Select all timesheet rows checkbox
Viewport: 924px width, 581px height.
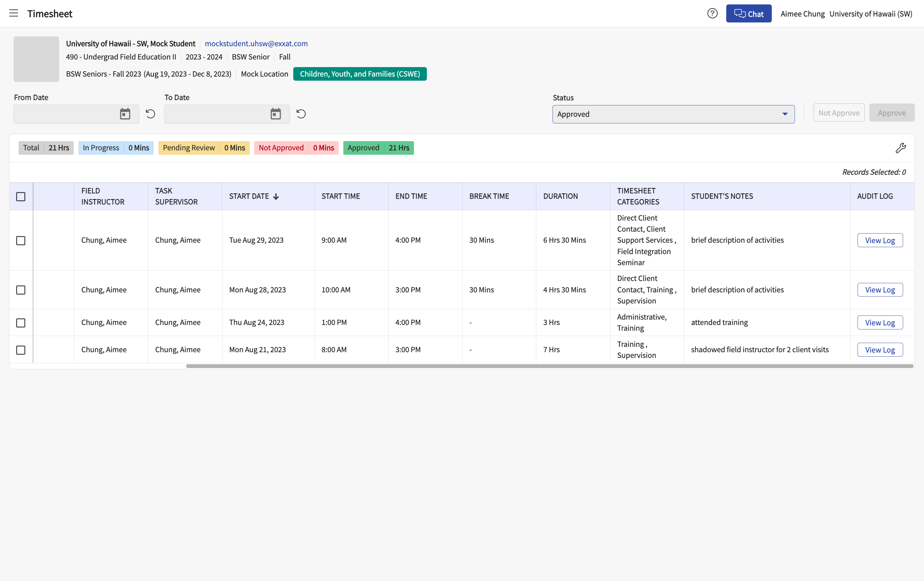(21, 197)
